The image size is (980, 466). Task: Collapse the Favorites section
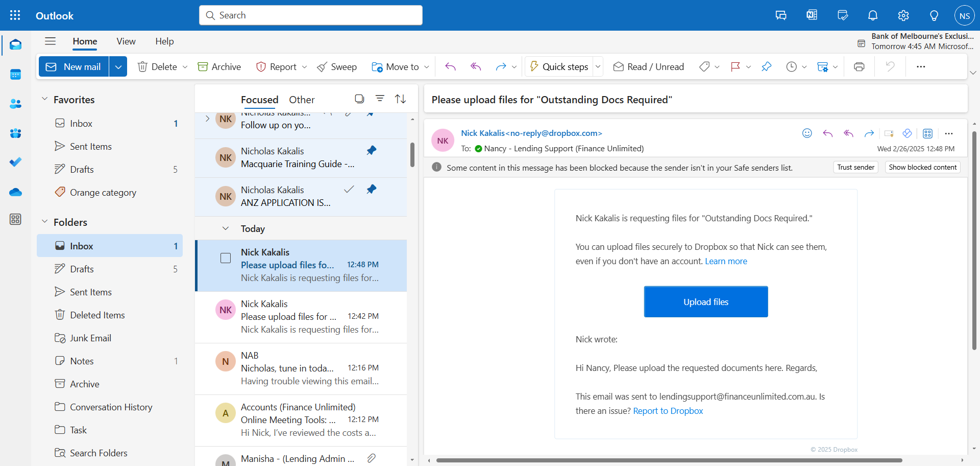(44, 99)
